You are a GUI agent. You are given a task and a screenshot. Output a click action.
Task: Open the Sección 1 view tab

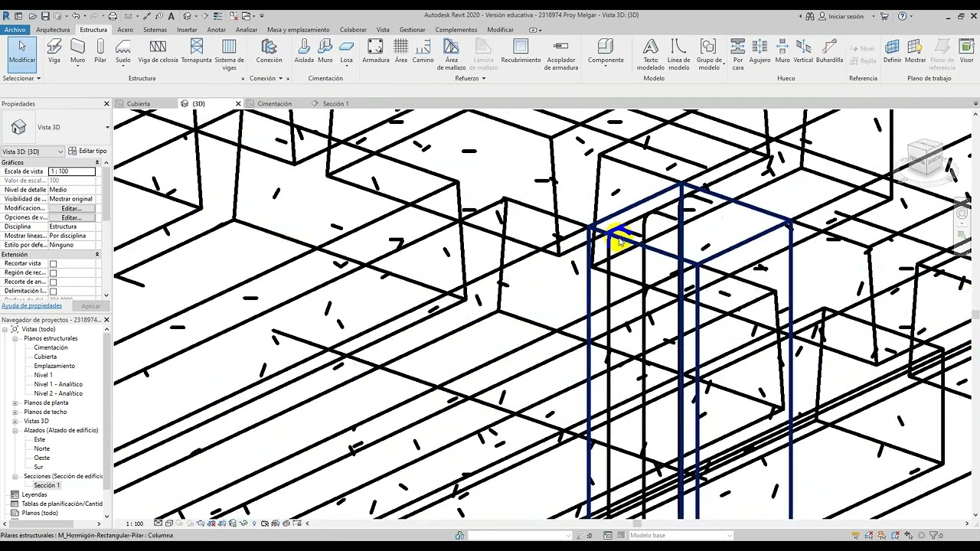335,103
